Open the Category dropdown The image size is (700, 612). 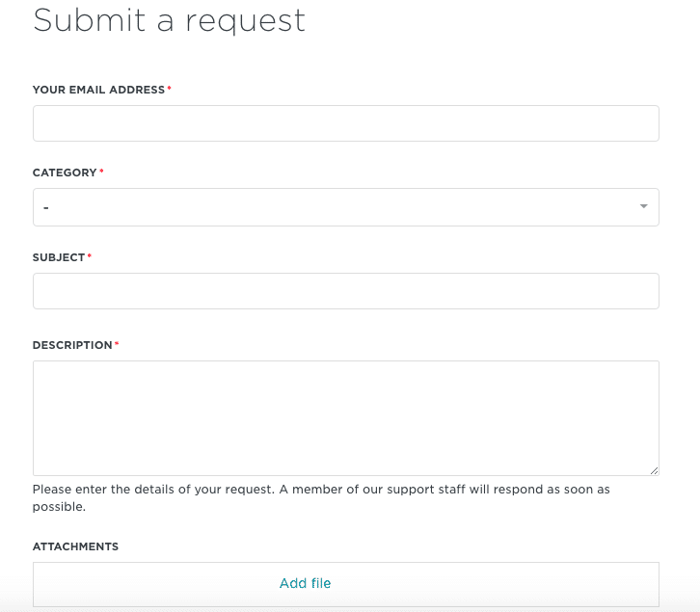coord(345,207)
